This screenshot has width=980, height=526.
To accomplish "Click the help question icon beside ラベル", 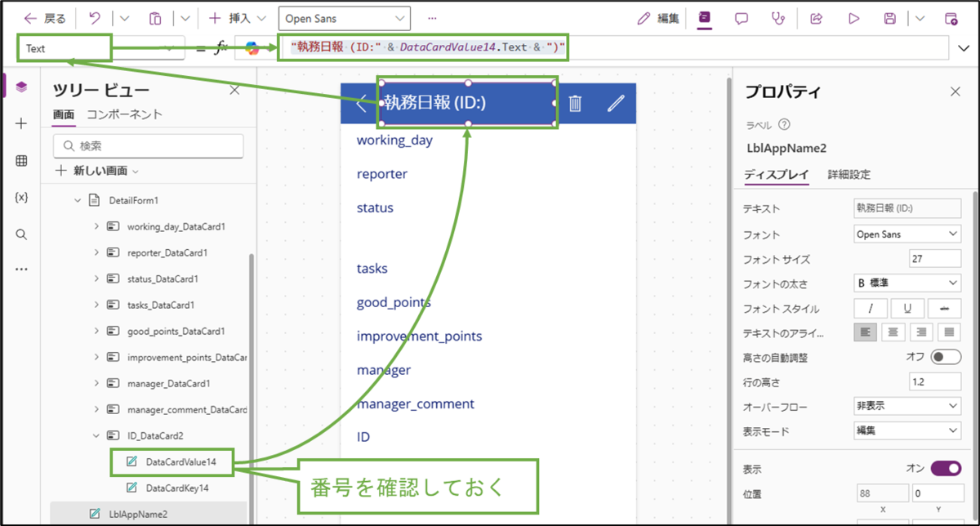I will coord(785,125).
